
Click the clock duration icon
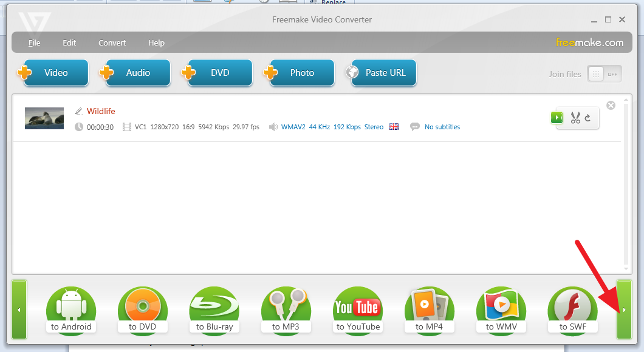(x=79, y=127)
